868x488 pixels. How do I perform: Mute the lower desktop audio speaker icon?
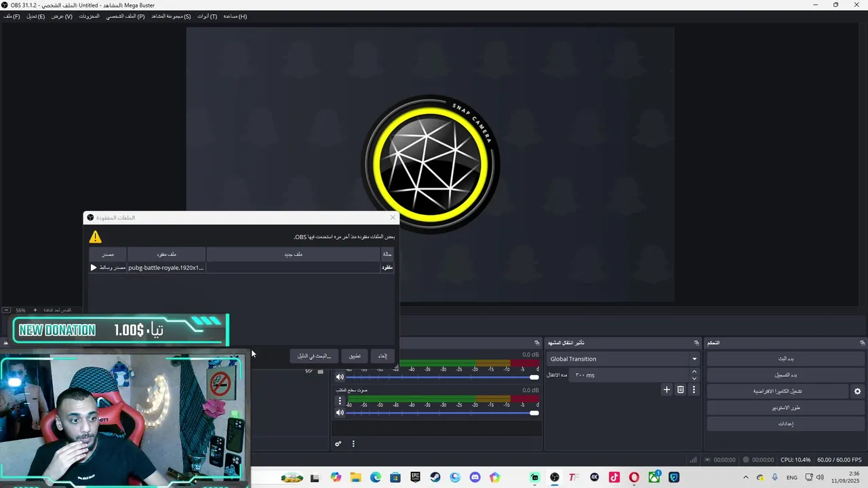click(340, 412)
